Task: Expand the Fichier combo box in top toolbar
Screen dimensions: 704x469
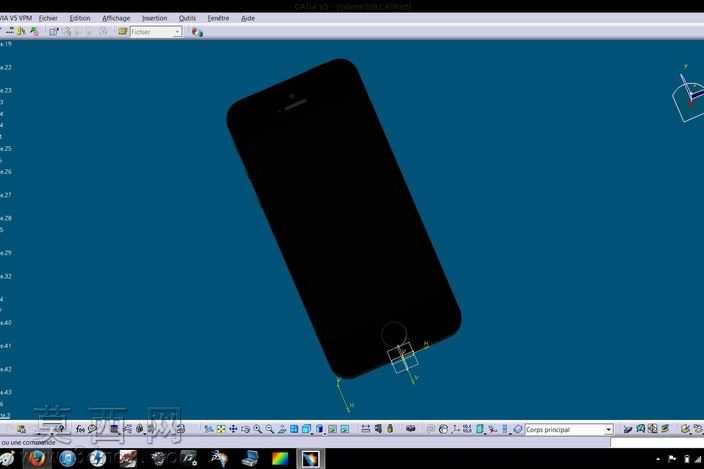Action: tap(177, 32)
